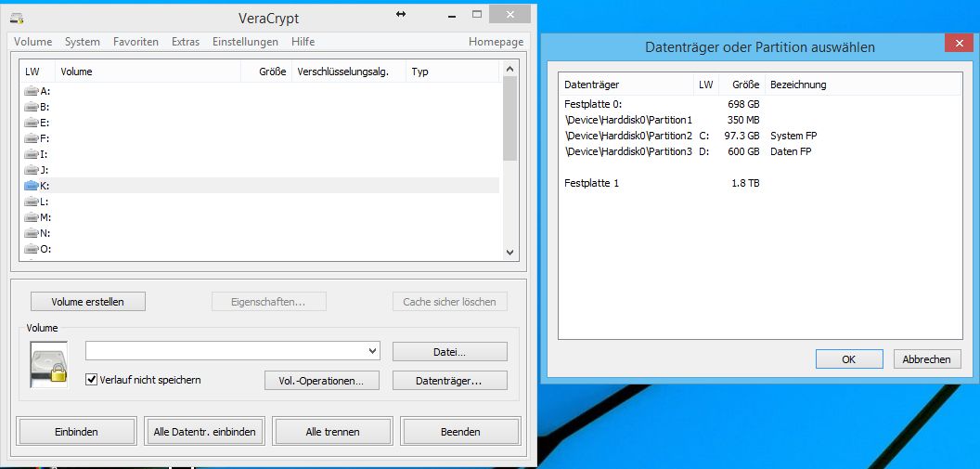This screenshot has width=980, height=469.
Task: Click the drive list scrollbar thumb
Action: coord(509,118)
